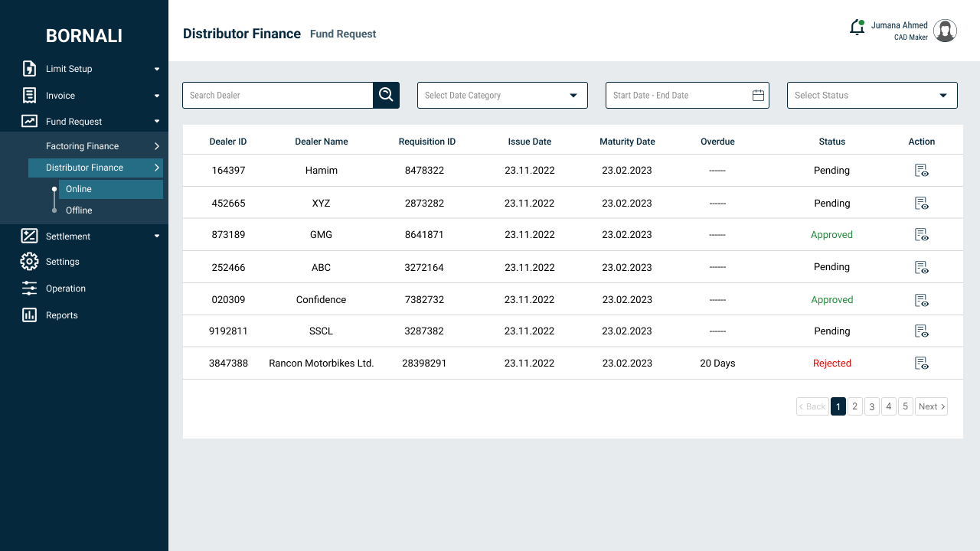The width and height of the screenshot is (980, 551).
Task: Click dealer name Rancon Motorbikes Ltd.
Action: pyautogui.click(x=322, y=364)
